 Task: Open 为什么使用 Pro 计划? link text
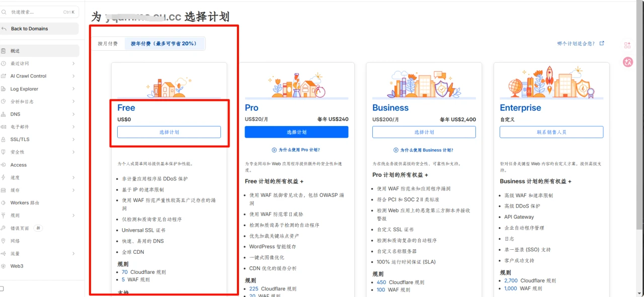tap(299, 150)
